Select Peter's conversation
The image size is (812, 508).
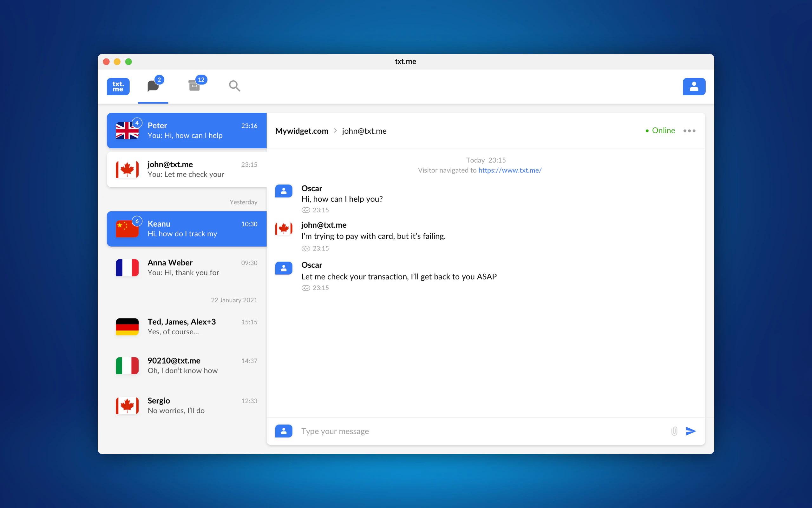[x=187, y=130]
